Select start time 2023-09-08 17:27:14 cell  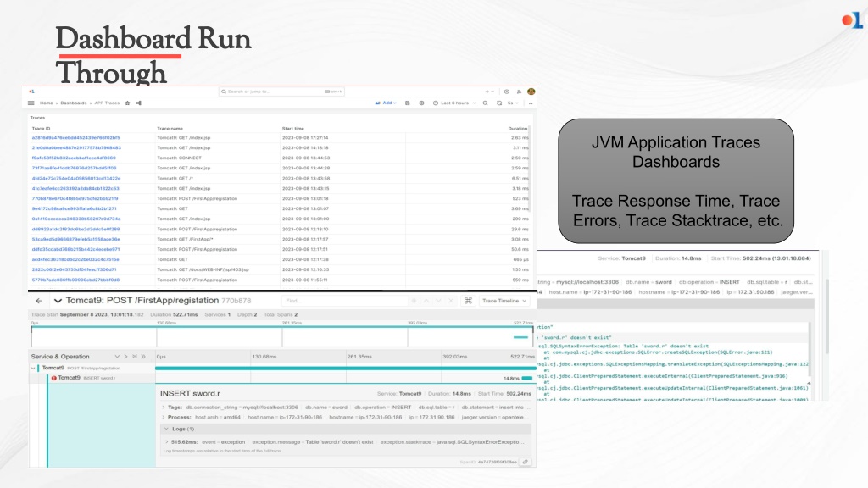[305, 138]
